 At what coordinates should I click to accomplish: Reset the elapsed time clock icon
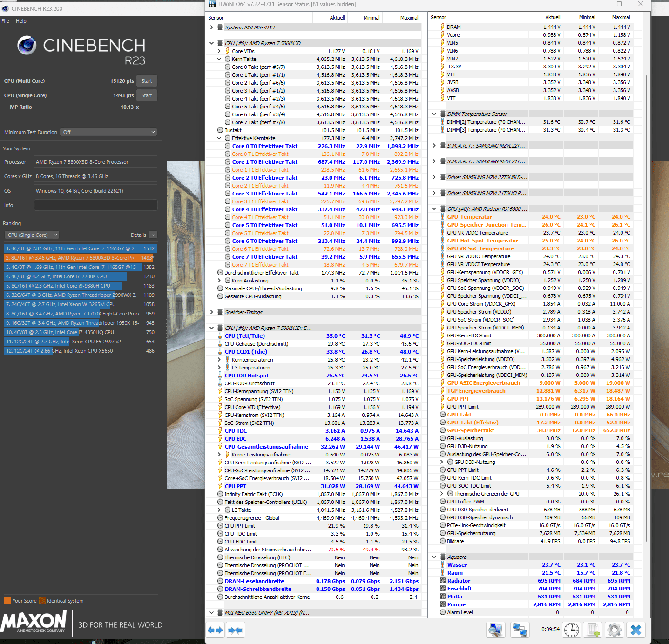[x=572, y=630]
